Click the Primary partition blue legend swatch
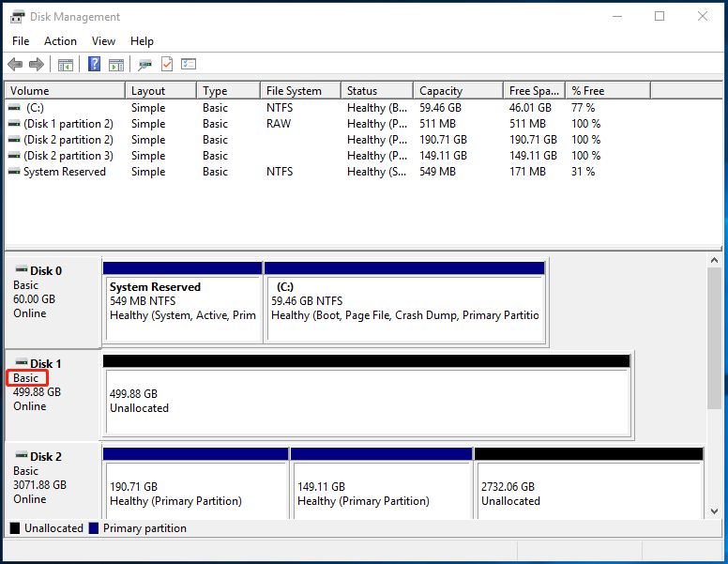The image size is (728, 564). pyautogui.click(x=94, y=528)
